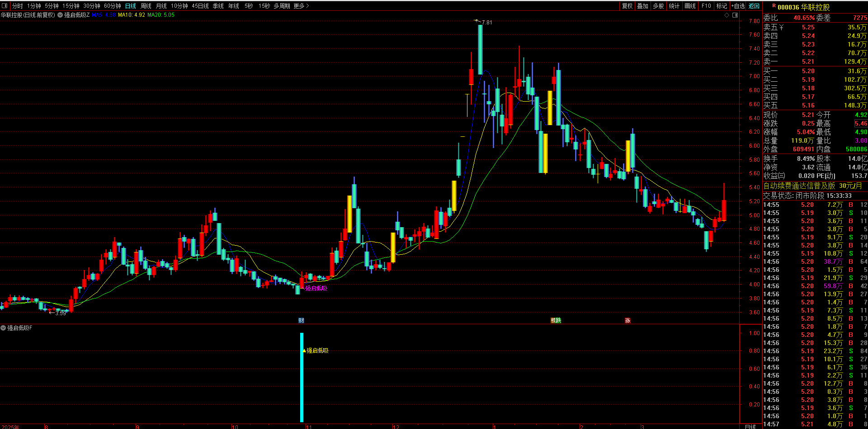Viewport: 868px width, 429px height.
Task: Click the 换手 8.49% value
Action: pos(806,159)
